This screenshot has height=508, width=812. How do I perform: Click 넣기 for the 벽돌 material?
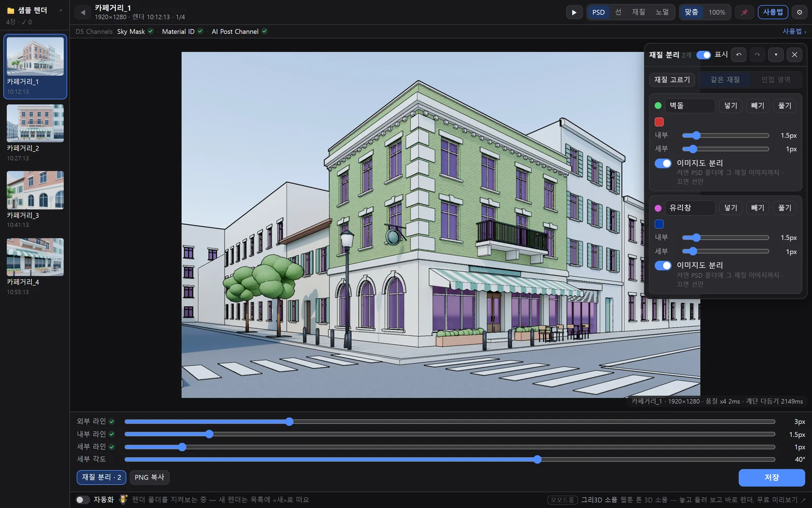pos(731,106)
